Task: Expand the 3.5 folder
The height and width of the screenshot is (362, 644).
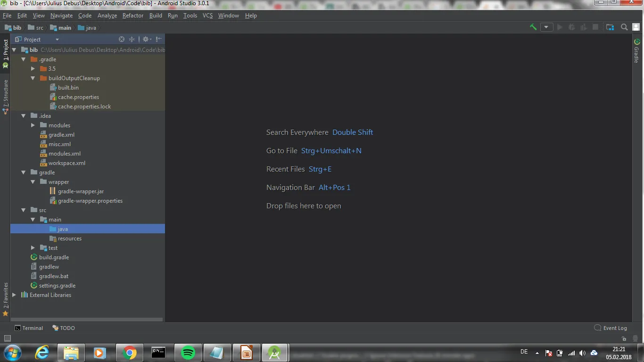Action: click(33, 69)
